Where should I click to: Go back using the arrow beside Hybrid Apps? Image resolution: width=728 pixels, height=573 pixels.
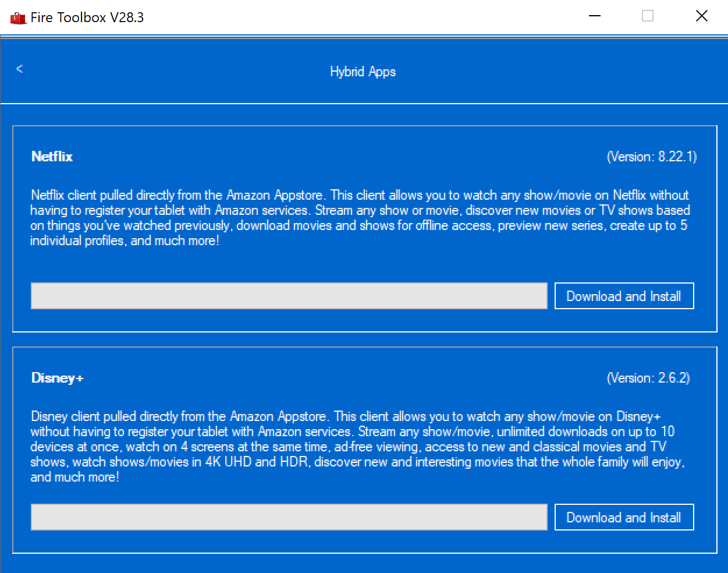(x=19, y=69)
